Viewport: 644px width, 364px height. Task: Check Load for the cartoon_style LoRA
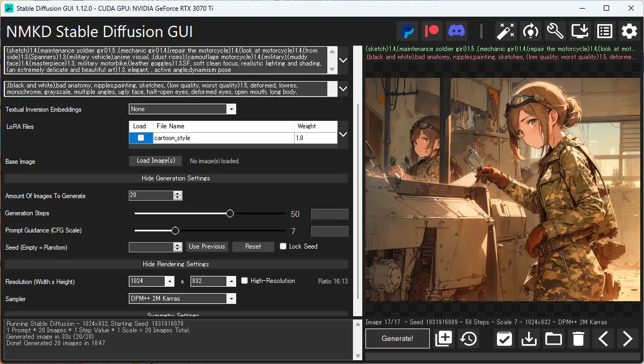[x=141, y=138]
